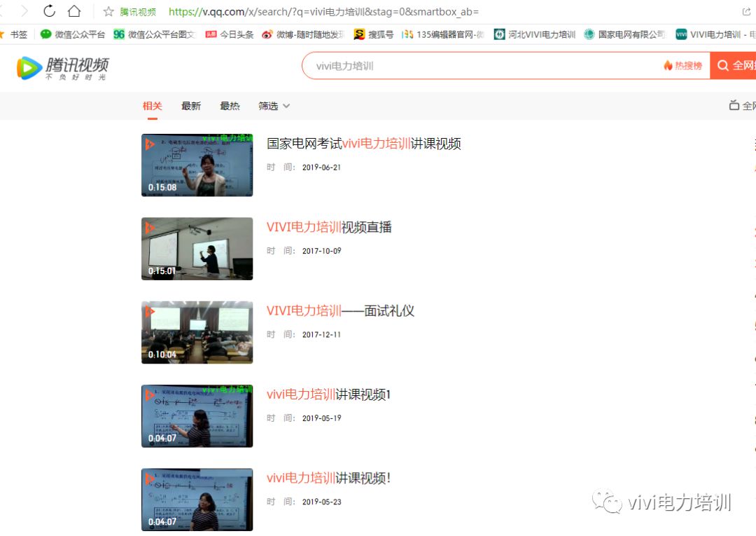Open thumbnail of the 0:10:04 video

(197, 332)
